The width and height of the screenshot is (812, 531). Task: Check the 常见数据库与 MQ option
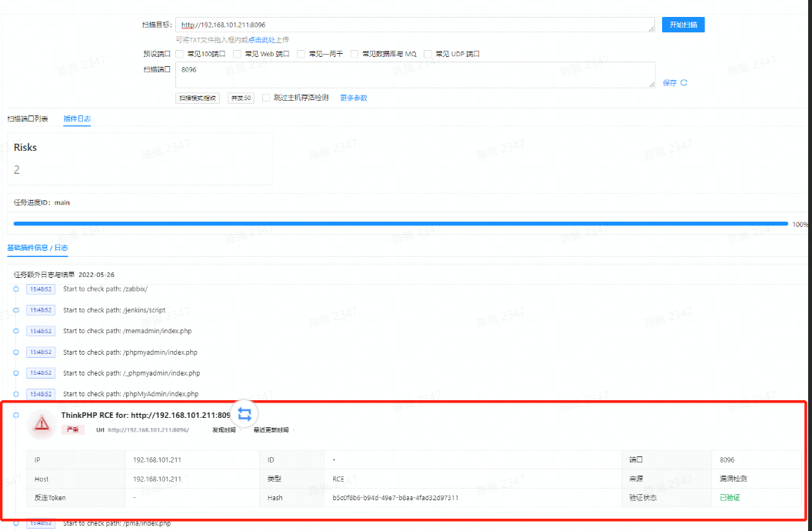[354, 54]
